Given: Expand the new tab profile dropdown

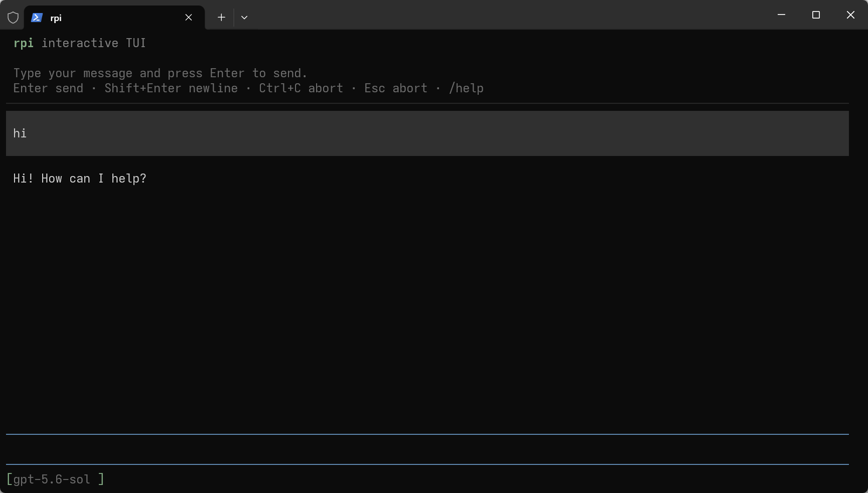Looking at the screenshot, I should pyautogui.click(x=244, y=18).
